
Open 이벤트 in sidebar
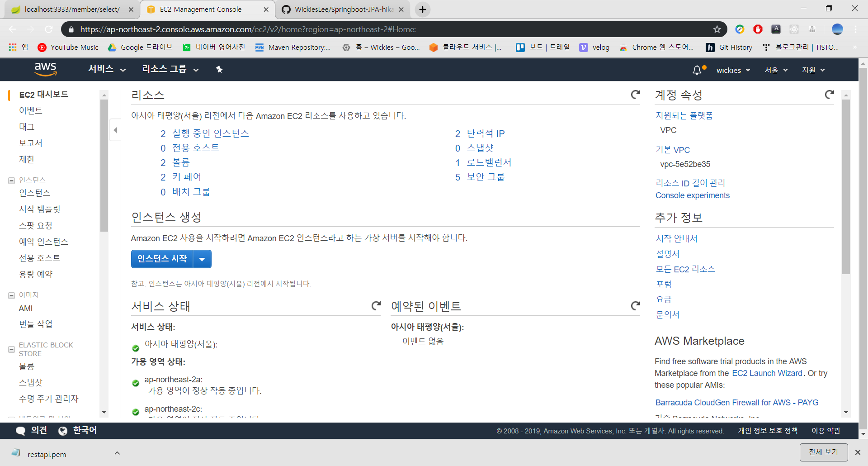(31, 110)
